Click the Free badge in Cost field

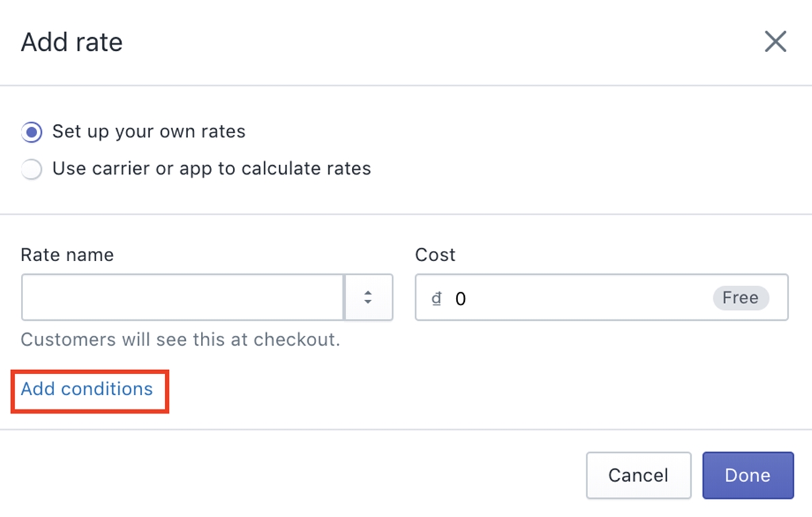coord(740,298)
